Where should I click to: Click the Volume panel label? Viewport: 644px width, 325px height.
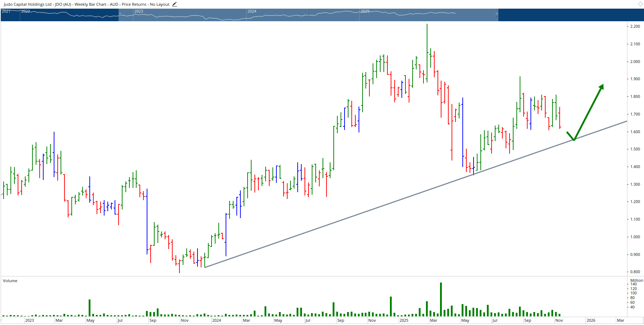10,281
